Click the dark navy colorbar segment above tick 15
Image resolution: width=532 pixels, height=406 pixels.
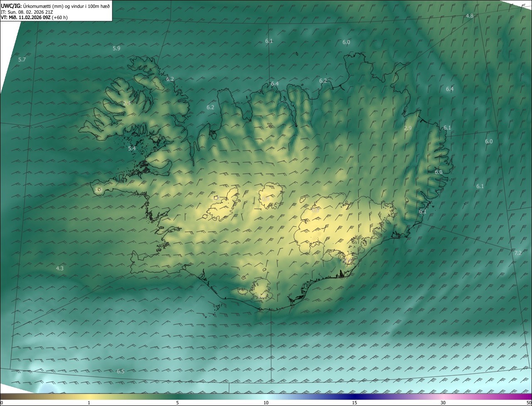[355, 396]
